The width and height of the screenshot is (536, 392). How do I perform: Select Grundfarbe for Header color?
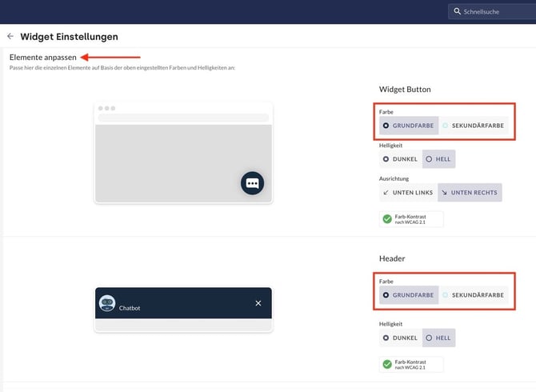coord(408,295)
